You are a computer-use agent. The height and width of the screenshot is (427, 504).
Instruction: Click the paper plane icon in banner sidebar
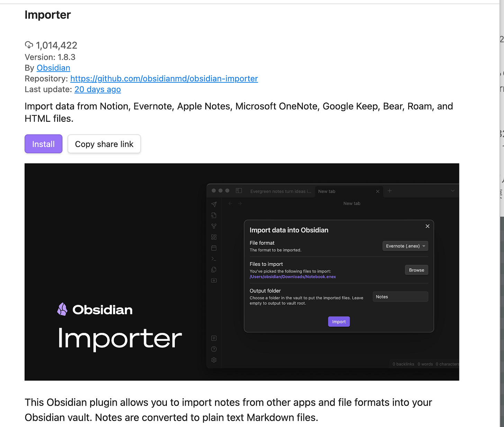pyautogui.click(x=214, y=204)
